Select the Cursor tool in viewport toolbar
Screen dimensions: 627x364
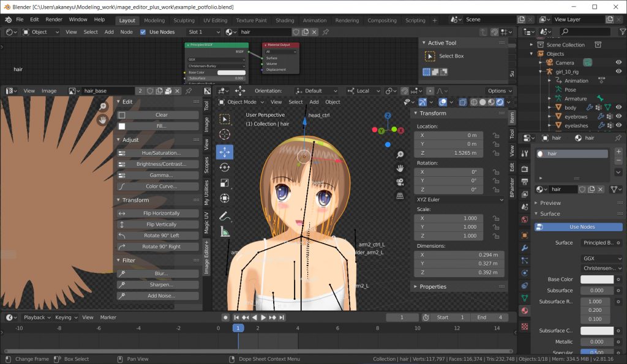[x=225, y=135]
